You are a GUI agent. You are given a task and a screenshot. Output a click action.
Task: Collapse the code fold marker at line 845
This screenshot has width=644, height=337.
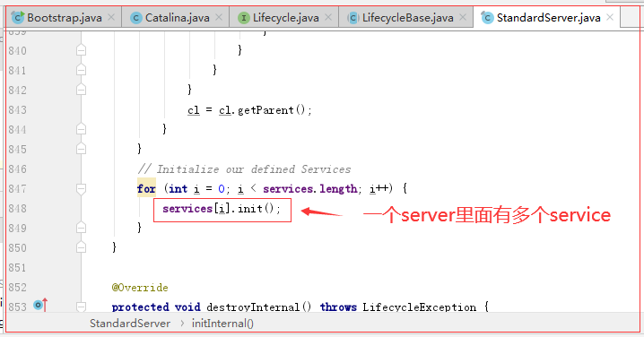[x=81, y=148]
